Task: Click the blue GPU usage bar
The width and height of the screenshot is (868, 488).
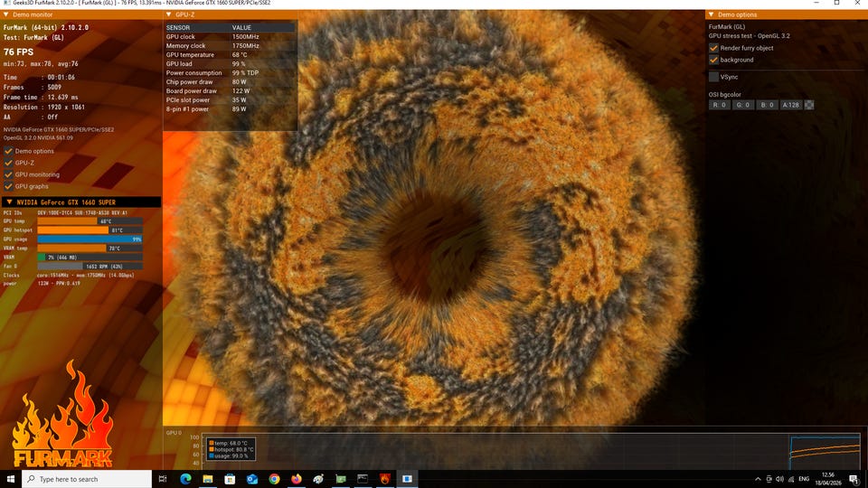Action: pos(90,239)
